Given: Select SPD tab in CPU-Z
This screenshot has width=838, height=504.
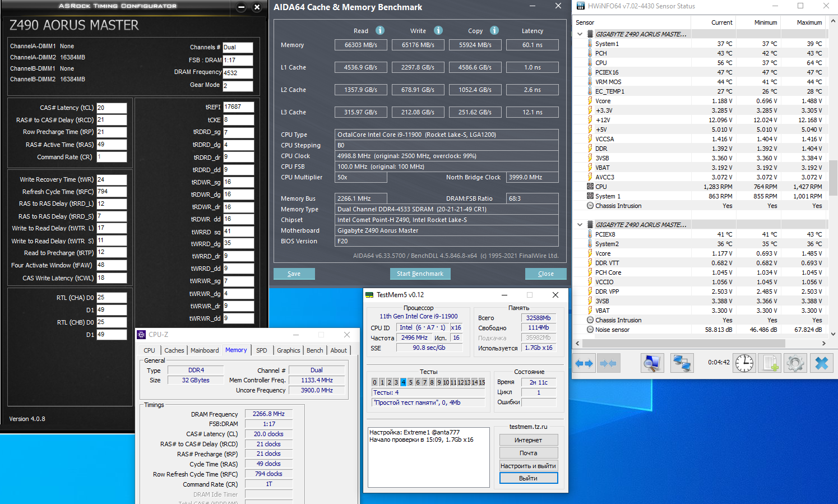Looking at the screenshot, I should [262, 350].
